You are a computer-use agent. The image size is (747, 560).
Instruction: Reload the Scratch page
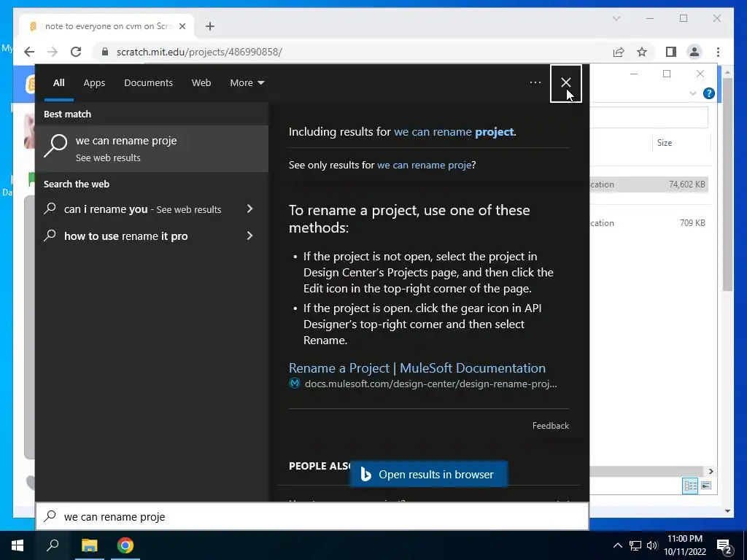tap(76, 52)
